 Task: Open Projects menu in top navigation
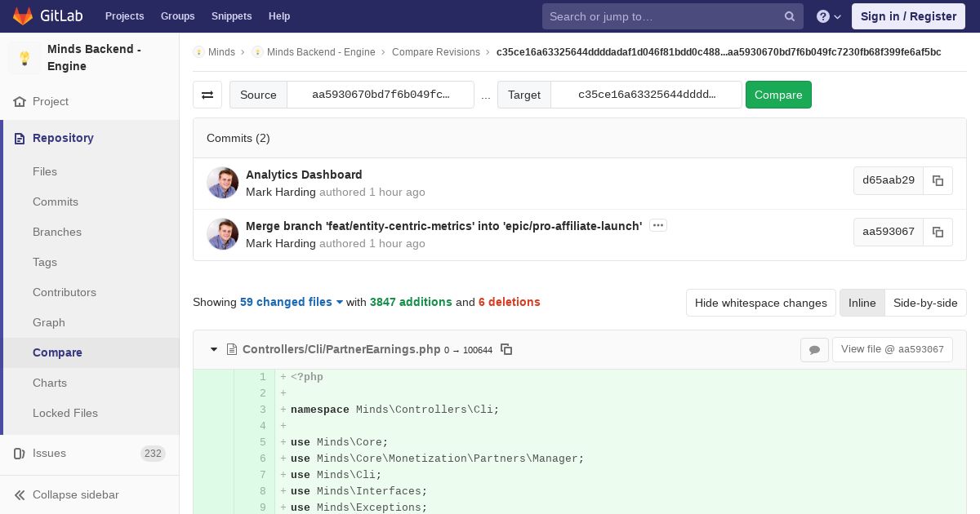124,16
